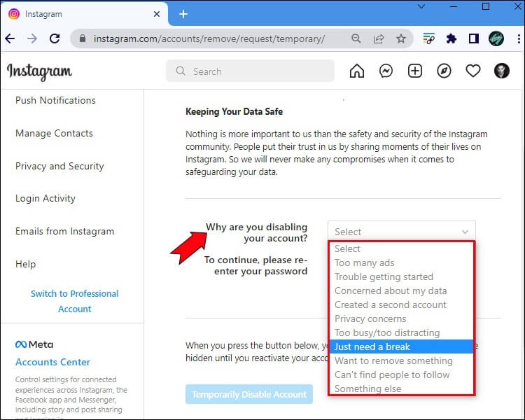Open Privacy and Security settings
The width and height of the screenshot is (525, 420).
point(59,166)
